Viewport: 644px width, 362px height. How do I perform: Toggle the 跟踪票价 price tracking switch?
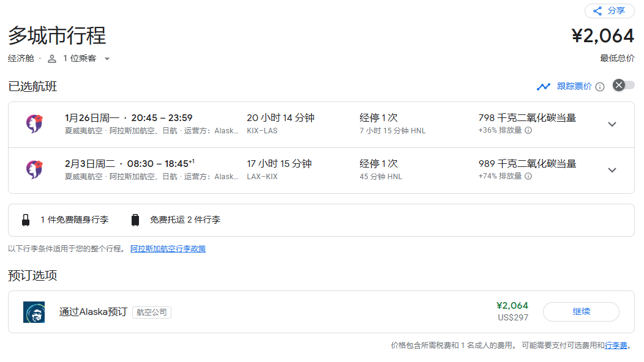pos(623,86)
